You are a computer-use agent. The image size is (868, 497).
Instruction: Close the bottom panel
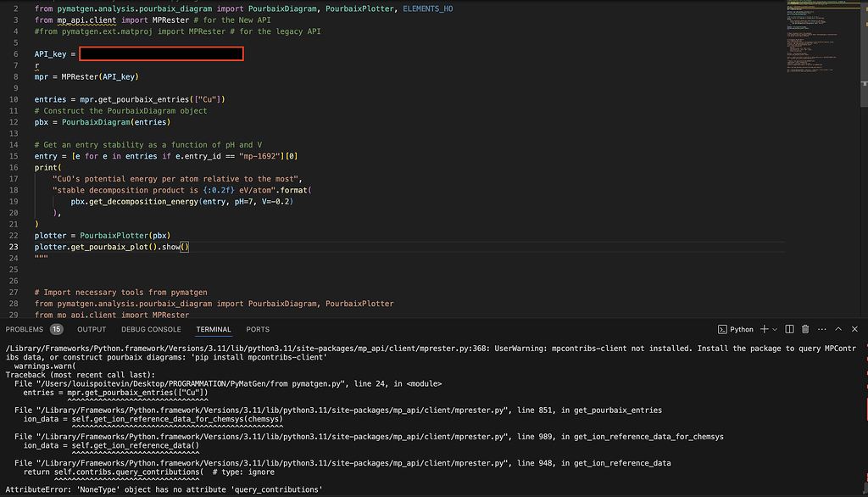pos(854,329)
